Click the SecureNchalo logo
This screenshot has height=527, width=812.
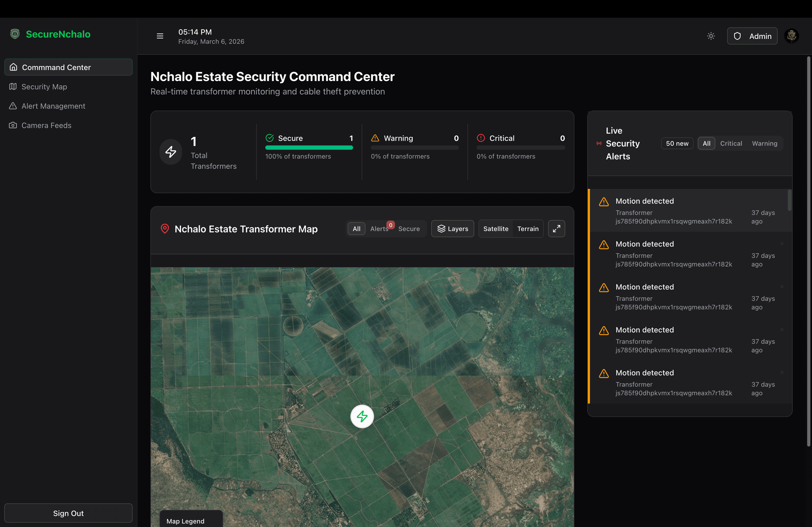tap(50, 34)
